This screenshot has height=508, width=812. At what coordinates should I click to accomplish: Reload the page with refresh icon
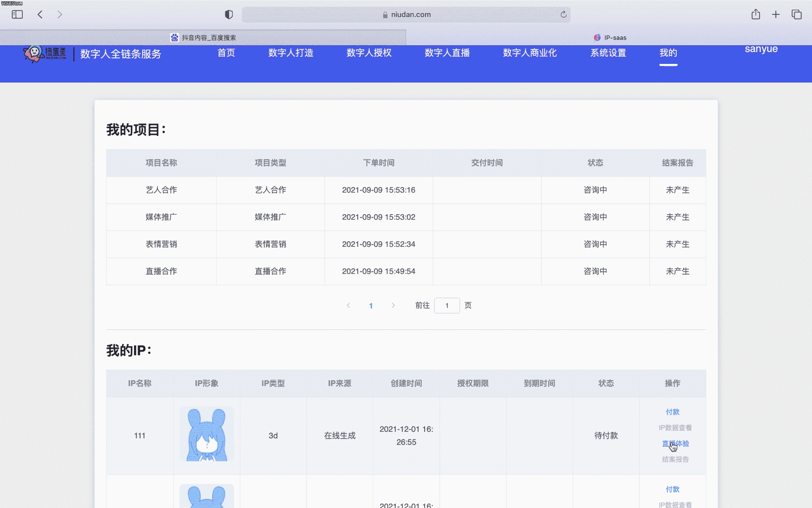(563, 14)
